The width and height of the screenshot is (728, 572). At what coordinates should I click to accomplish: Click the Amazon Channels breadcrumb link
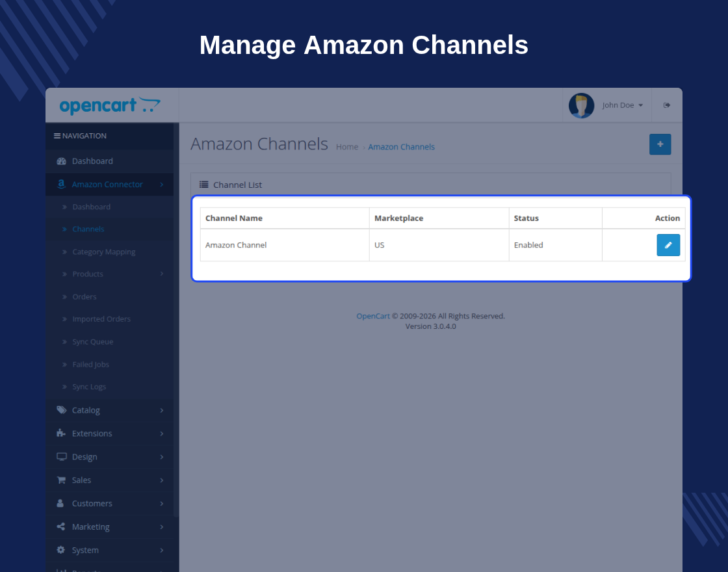click(x=401, y=147)
